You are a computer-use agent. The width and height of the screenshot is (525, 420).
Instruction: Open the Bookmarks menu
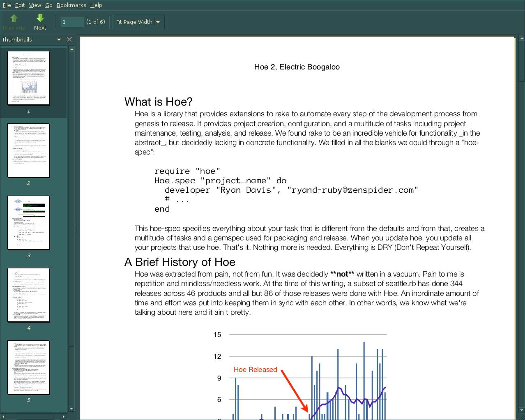[71, 5]
